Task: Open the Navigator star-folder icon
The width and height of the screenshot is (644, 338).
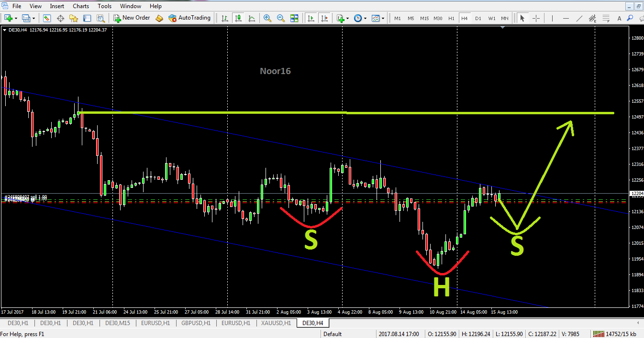Action: pyautogui.click(x=74, y=18)
